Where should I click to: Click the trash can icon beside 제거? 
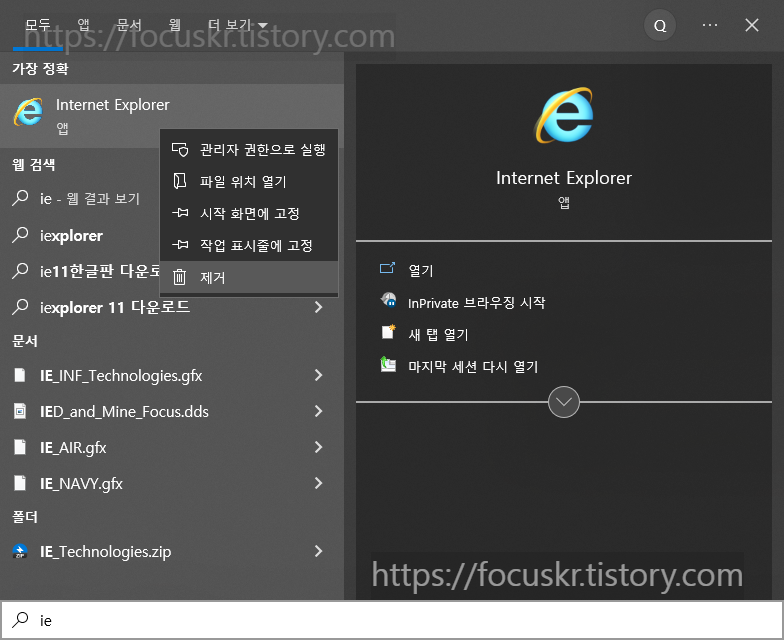180,277
